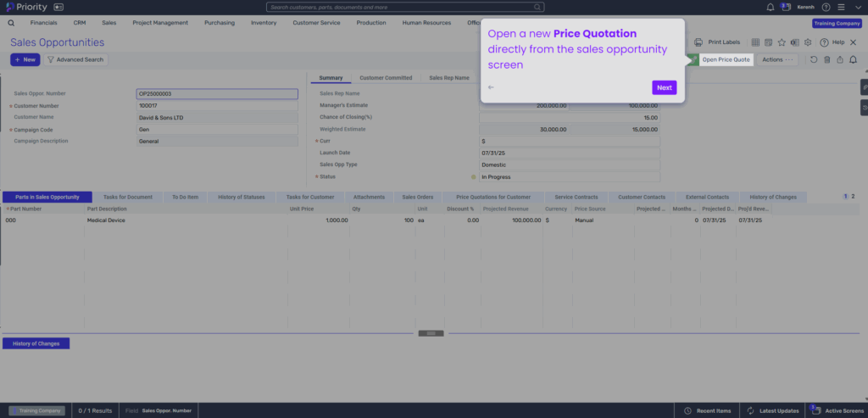Expand the top bar chevron dropdown
868x418 pixels.
[857, 7]
